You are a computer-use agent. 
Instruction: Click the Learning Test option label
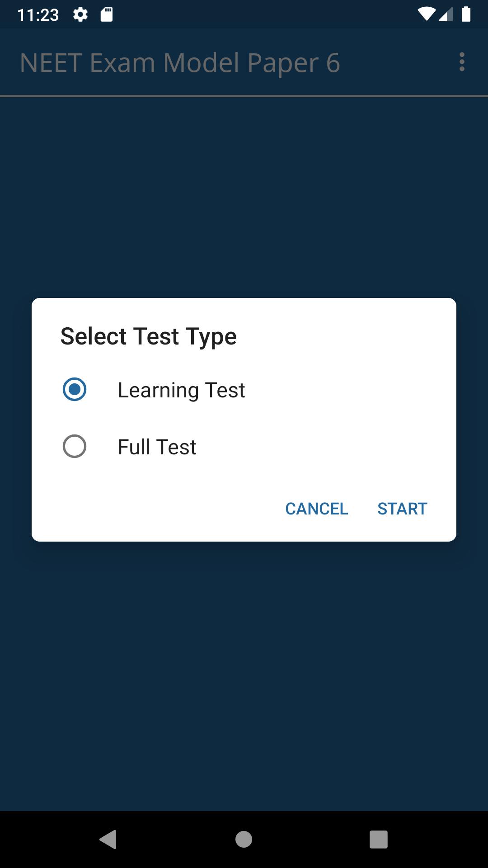click(181, 390)
